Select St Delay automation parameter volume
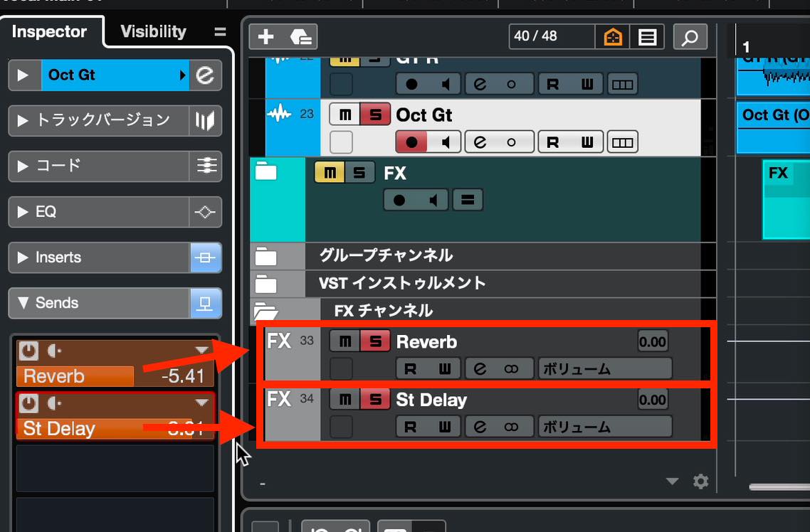The width and height of the screenshot is (810, 532). [x=605, y=427]
